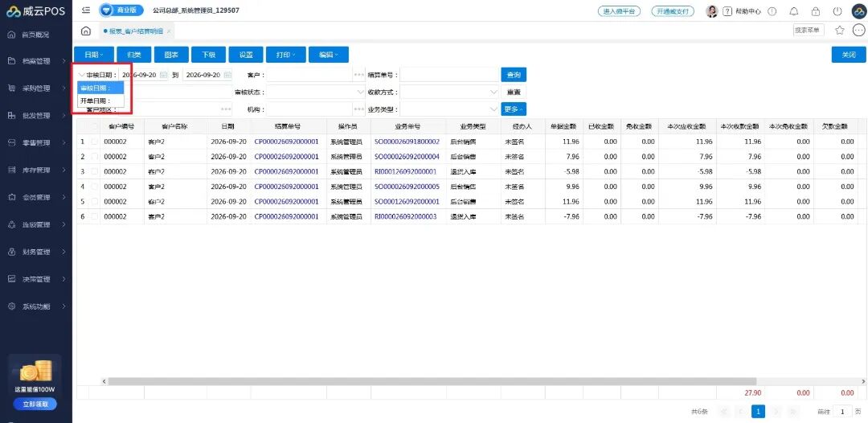Screen dimensions: 868x423
Task: Open the 审核状态 dropdown
Action: pyautogui.click(x=316, y=92)
